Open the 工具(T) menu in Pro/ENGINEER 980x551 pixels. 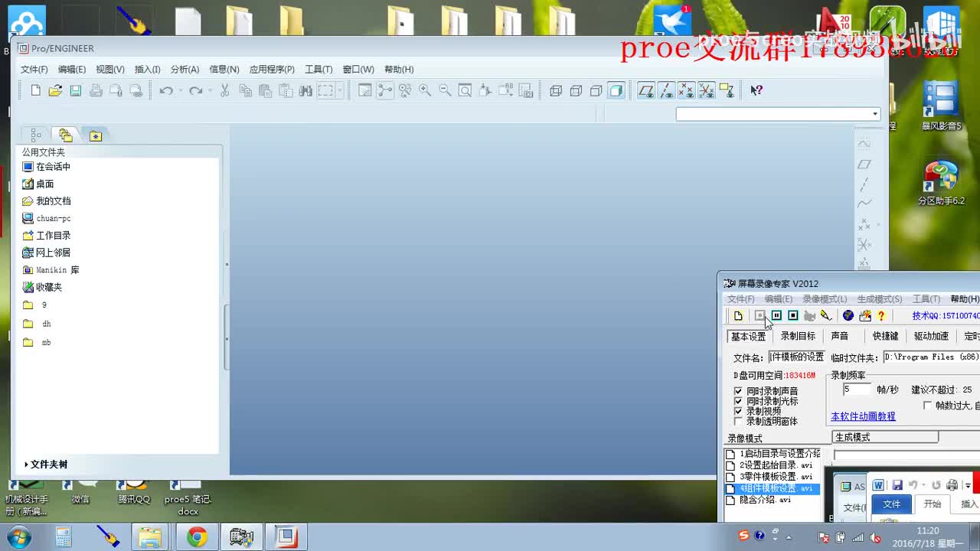pos(318,70)
